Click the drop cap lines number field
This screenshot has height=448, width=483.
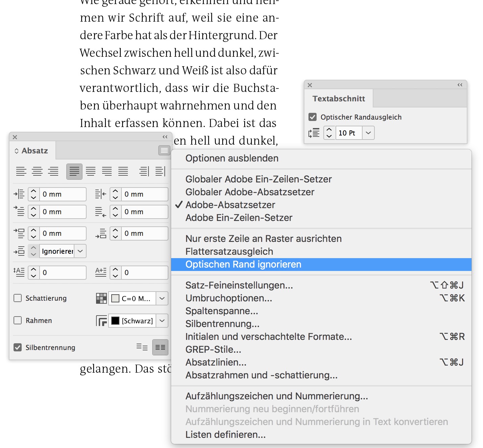tap(63, 272)
